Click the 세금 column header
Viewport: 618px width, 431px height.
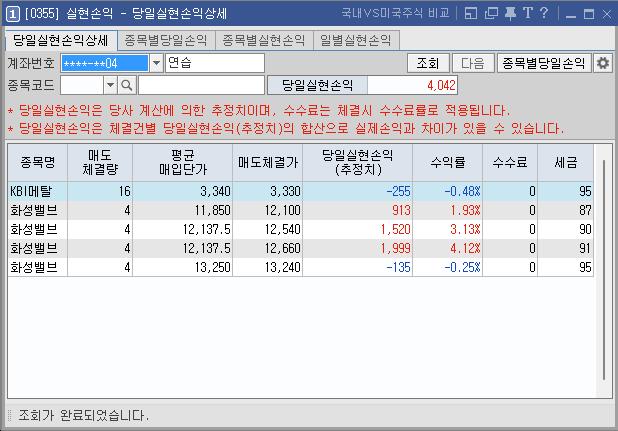click(x=566, y=162)
